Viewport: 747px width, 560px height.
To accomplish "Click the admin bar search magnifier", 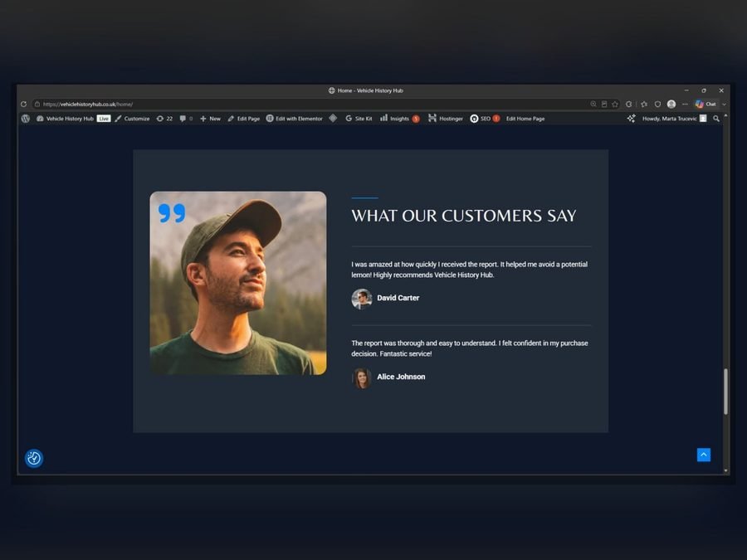I will point(716,119).
